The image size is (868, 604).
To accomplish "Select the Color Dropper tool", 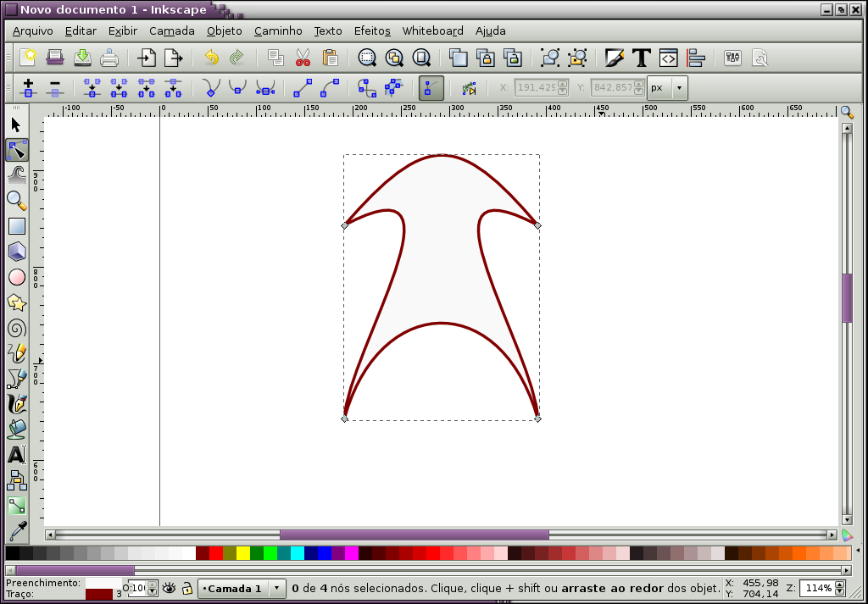I will tap(17, 531).
